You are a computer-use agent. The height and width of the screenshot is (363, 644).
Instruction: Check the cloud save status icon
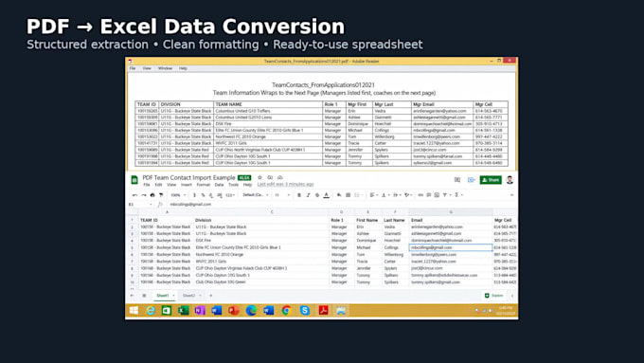tap(280, 177)
